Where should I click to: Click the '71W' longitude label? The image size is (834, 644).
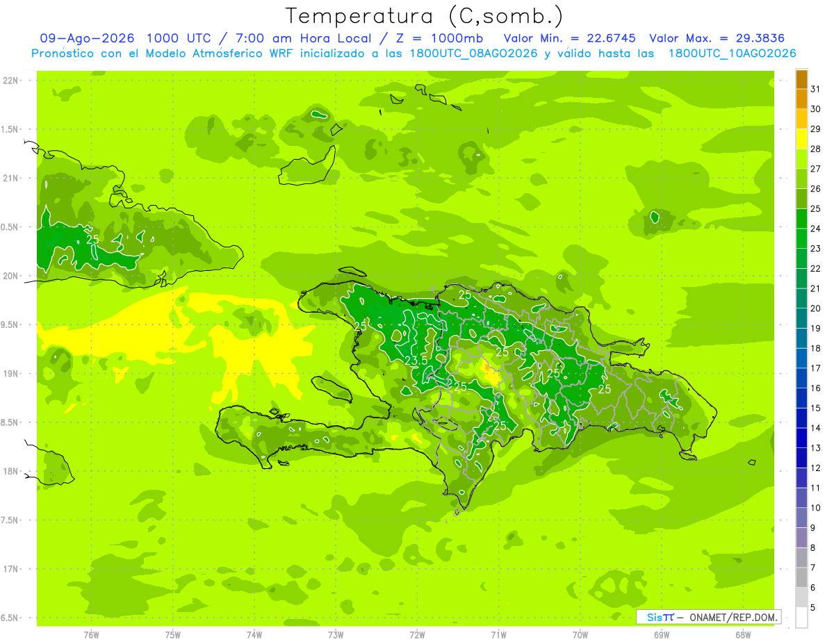(x=498, y=635)
